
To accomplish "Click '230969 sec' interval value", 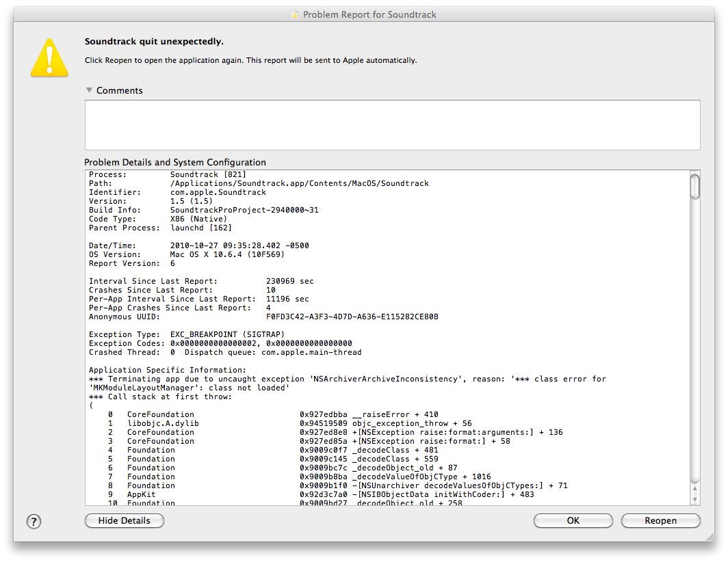I will click(289, 281).
